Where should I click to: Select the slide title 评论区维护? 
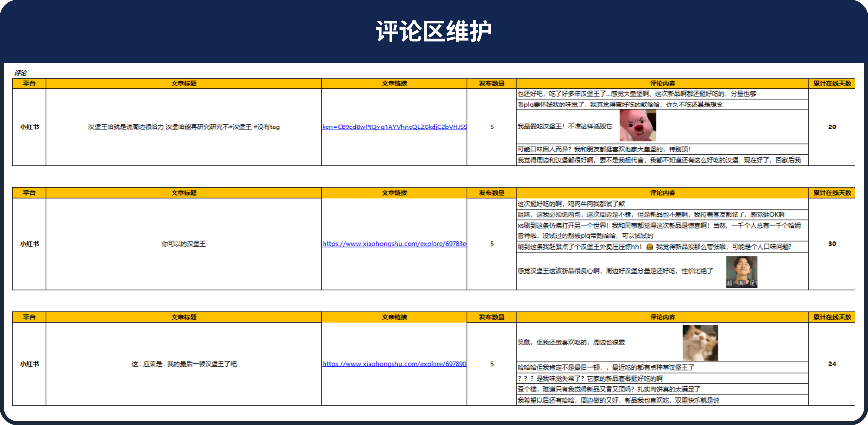point(434,32)
